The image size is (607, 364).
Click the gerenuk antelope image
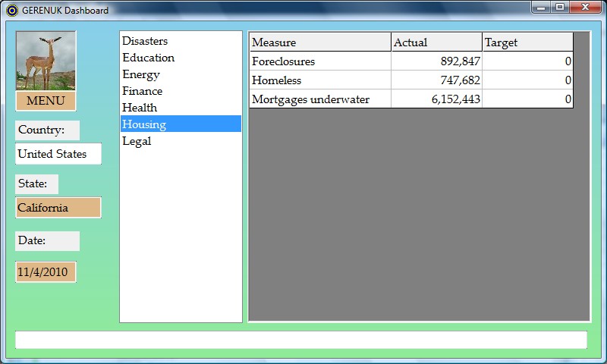click(46, 61)
